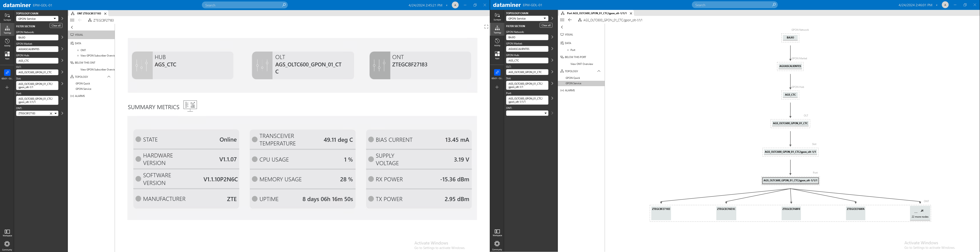Image resolution: width=980 pixels, height=252 pixels.
Task: Open Surveyor in the left DataMiner window
Action: (x=7, y=17)
